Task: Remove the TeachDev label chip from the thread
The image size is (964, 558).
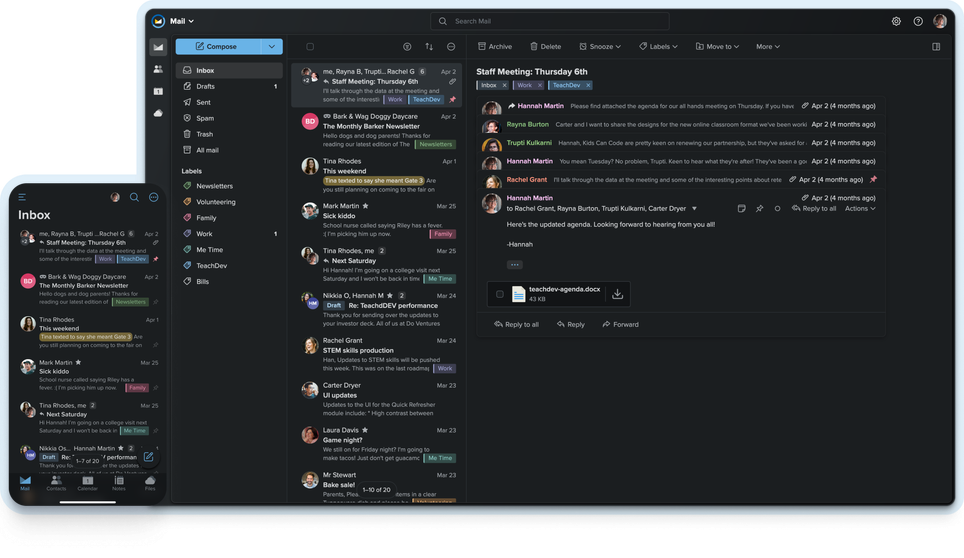Action: click(x=588, y=85)
